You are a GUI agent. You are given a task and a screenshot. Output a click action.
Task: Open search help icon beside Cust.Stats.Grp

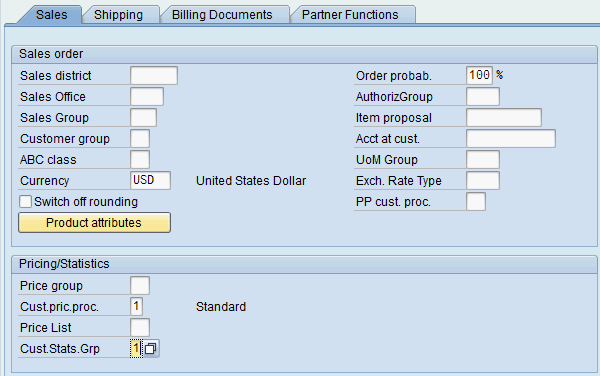[151, 348]
